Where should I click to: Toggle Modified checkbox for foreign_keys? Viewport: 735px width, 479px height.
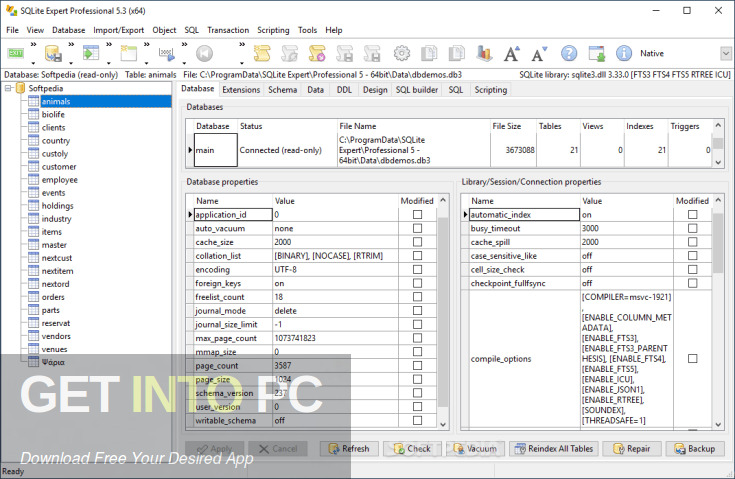pos(417,283)
